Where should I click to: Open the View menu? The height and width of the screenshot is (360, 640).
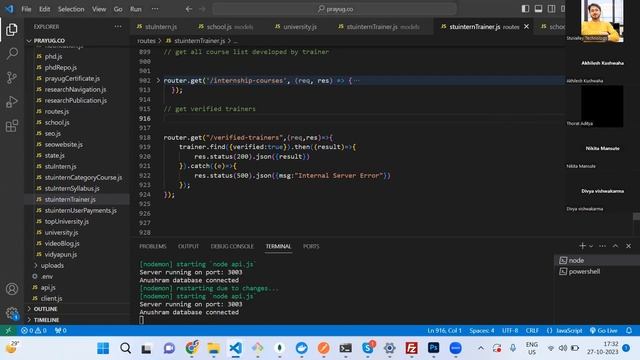[x=99, y=9]
